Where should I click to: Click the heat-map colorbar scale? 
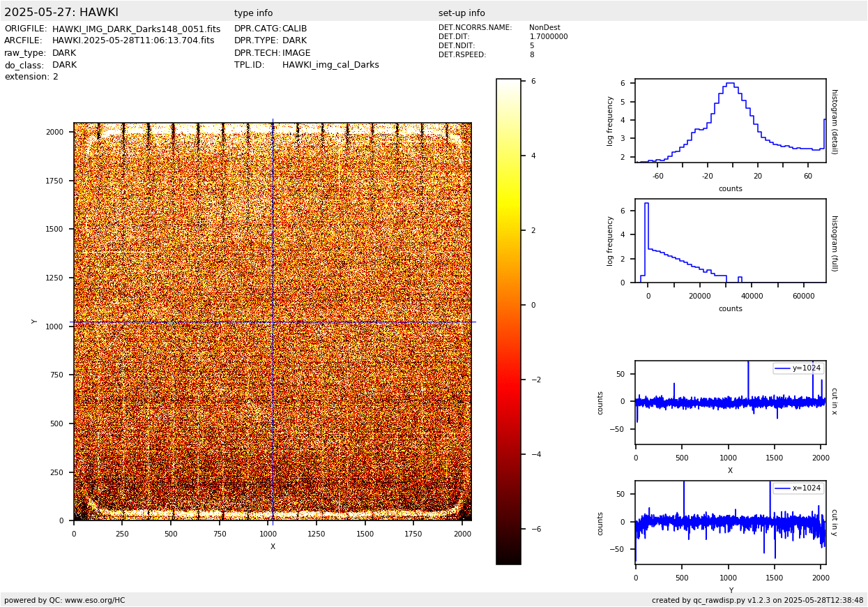[508, 321]
